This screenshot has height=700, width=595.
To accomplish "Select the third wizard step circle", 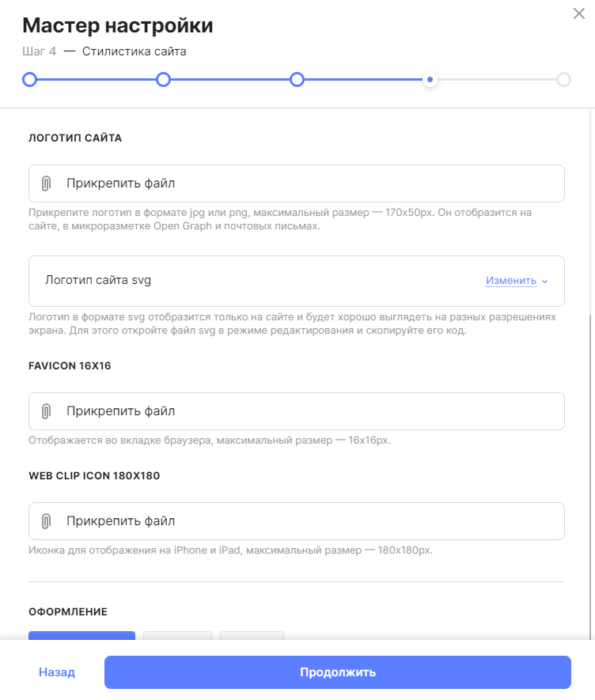I will click(297, 79).
